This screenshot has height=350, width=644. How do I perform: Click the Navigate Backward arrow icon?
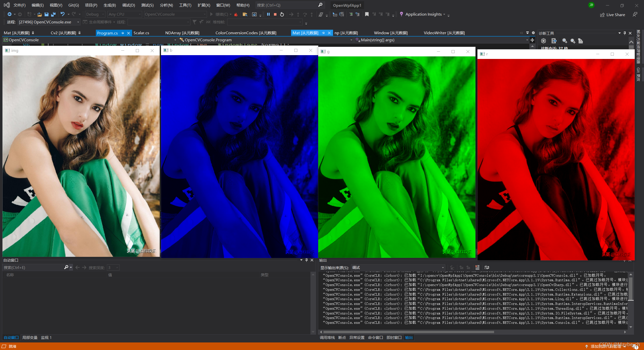point(10,14)
